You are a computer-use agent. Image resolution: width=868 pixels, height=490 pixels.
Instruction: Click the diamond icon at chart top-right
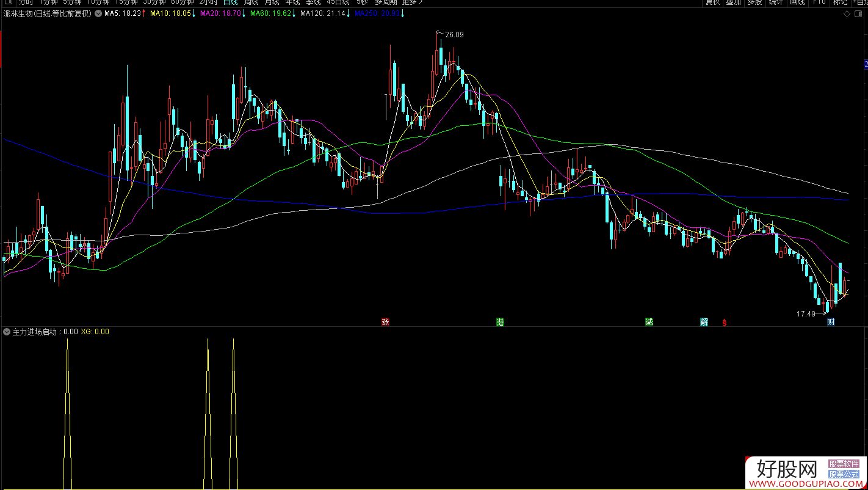pos(846,13)
